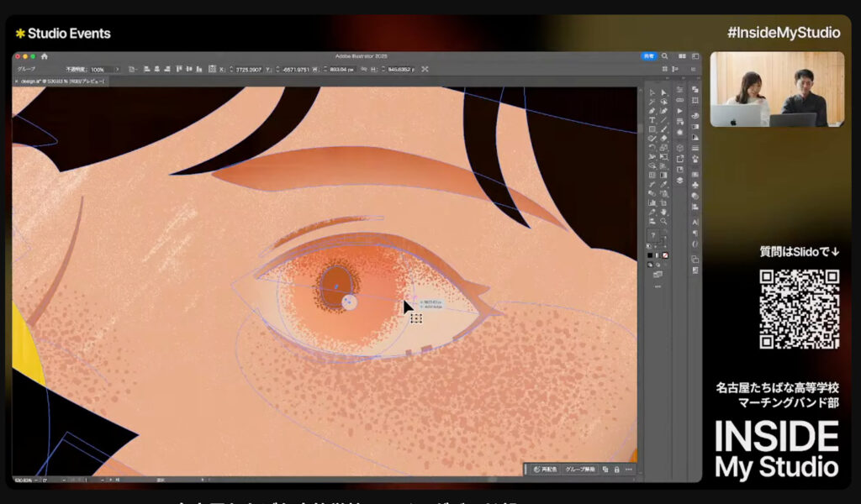Image resolution: width=861 pixels, height=504 pixels.
Task: Expand the opacity 100% dropdown arrow
Action: [x=117, y=69]
